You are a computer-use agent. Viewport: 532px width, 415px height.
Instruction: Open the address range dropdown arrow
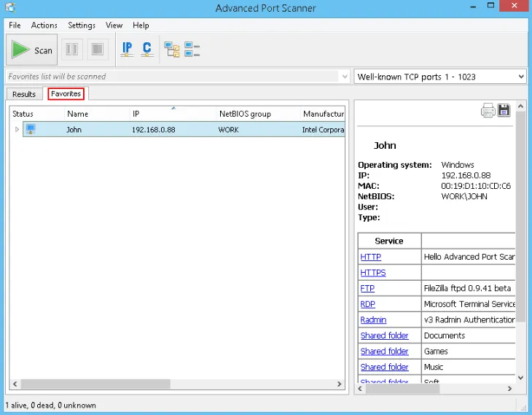(x=345, y=77)
